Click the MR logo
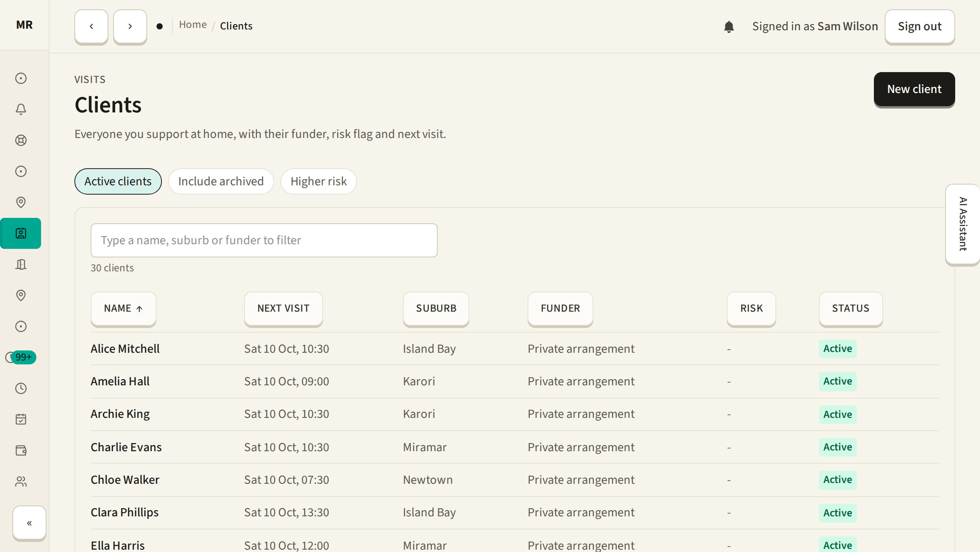Screen dimensions: 980x552 tap(24, 25)
